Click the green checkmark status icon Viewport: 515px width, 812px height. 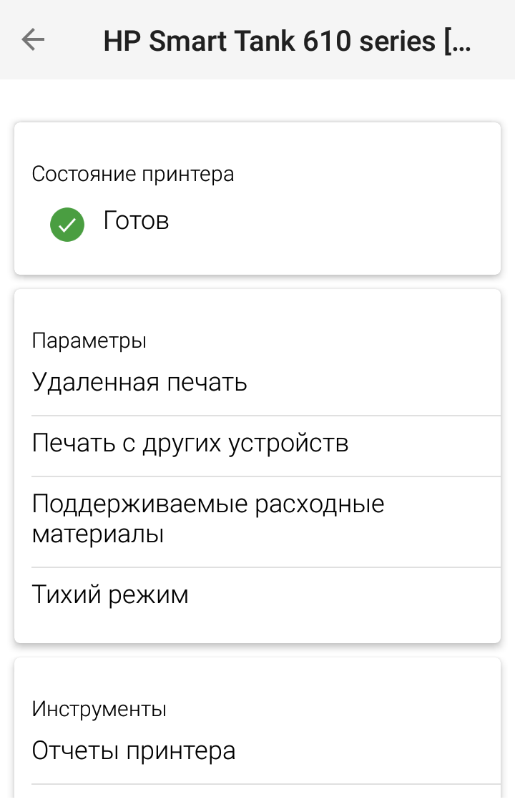click(x=67, y=224)
